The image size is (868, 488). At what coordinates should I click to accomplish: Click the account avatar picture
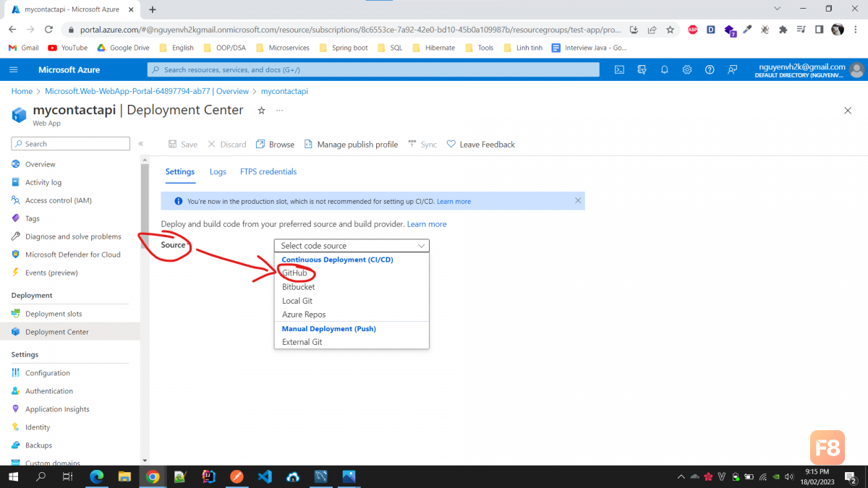pos(857,69)
